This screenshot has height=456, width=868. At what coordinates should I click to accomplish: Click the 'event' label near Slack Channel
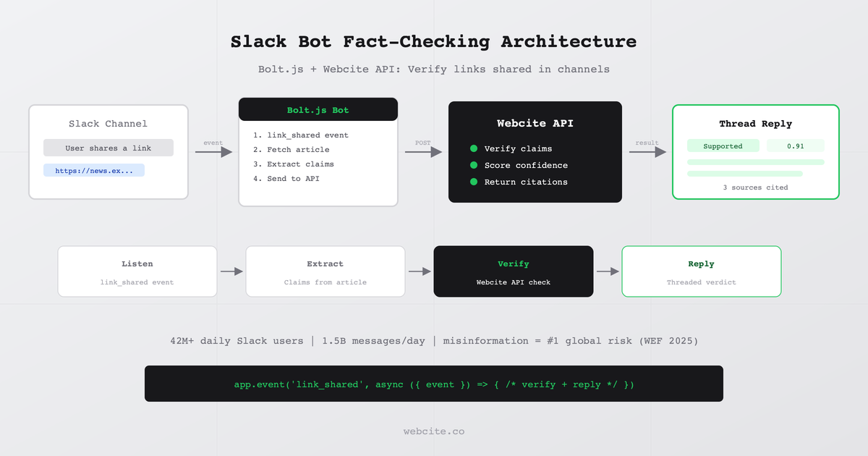pos(213,143)
